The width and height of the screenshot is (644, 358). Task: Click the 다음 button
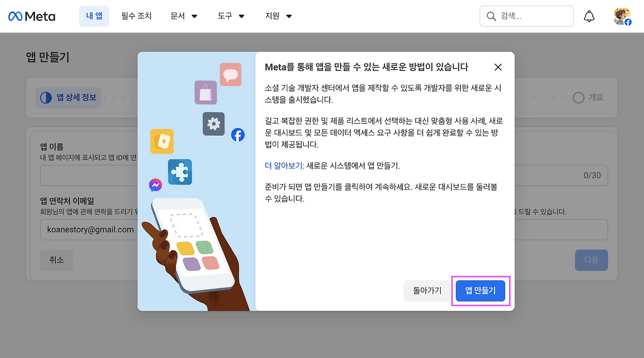591,260
